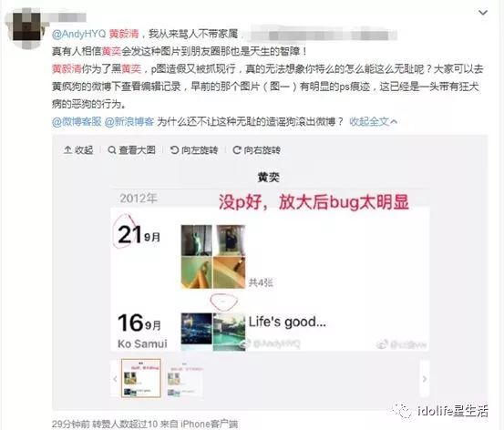Open the post options chevron menu
504x430 pixels.
tap(483, 13)
